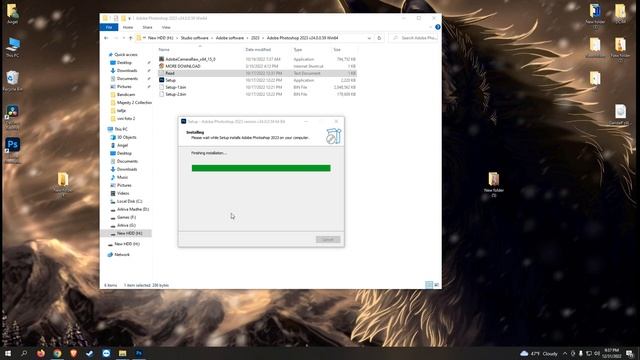Open the taskbar clock and date

click(611, 353)
